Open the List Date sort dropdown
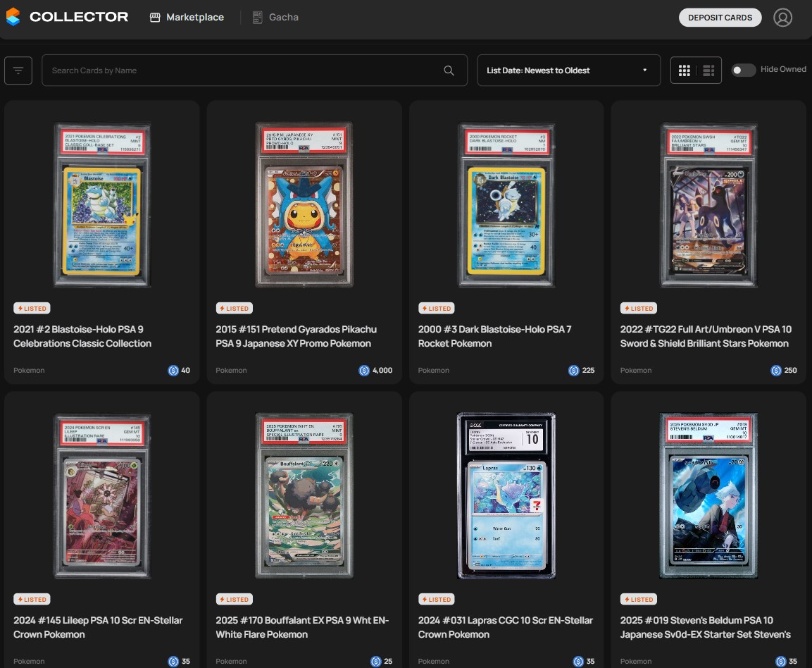 (568, 70)
